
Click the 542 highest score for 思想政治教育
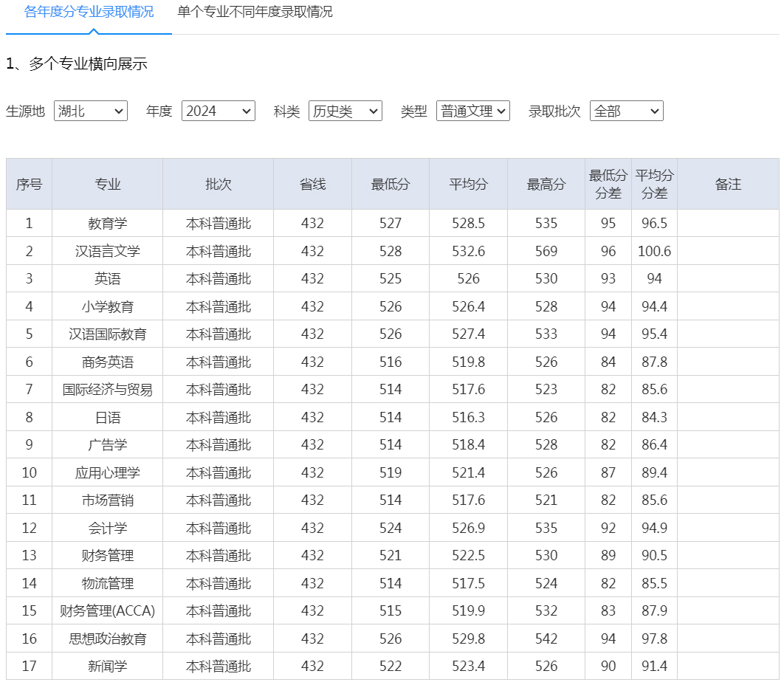pyautogui.click(x=546, y=638)
